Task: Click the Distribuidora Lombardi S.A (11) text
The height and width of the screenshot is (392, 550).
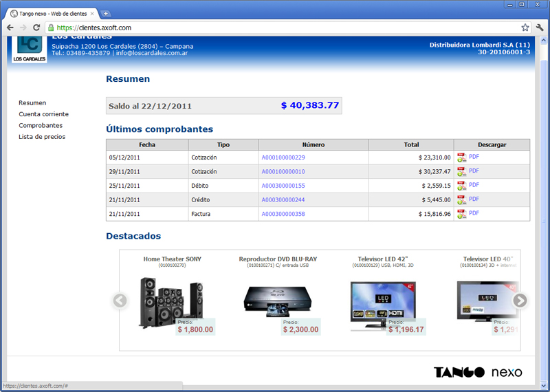Action: click(479, 45)
